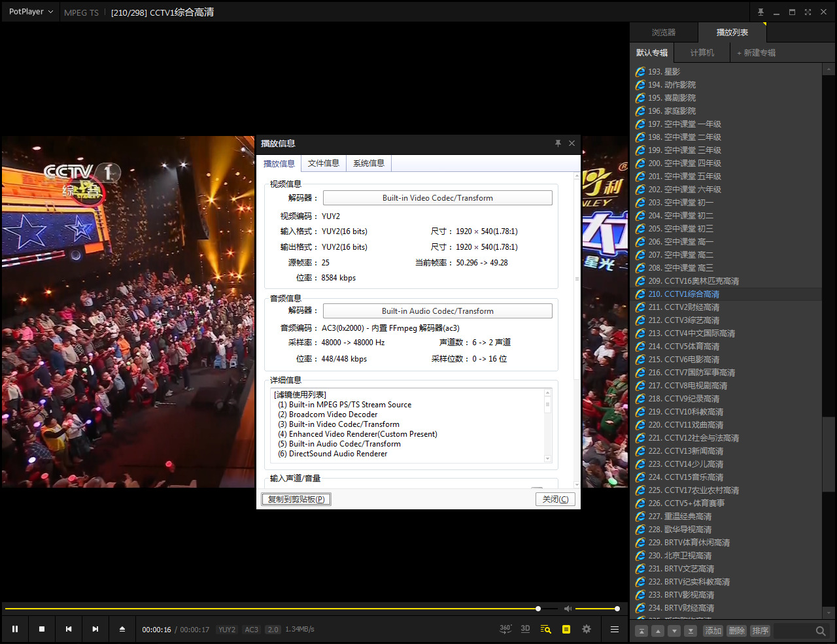Click the eject/open file icon
837x644 pixels.
click(x=122, y=629)
